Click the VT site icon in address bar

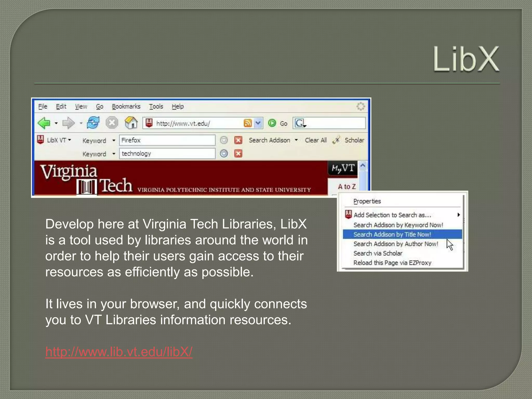pos(149,123)
